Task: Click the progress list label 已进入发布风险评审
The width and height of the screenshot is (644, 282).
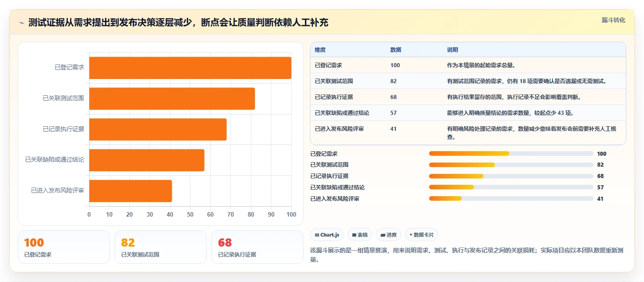Action: (x=334, y=199)
